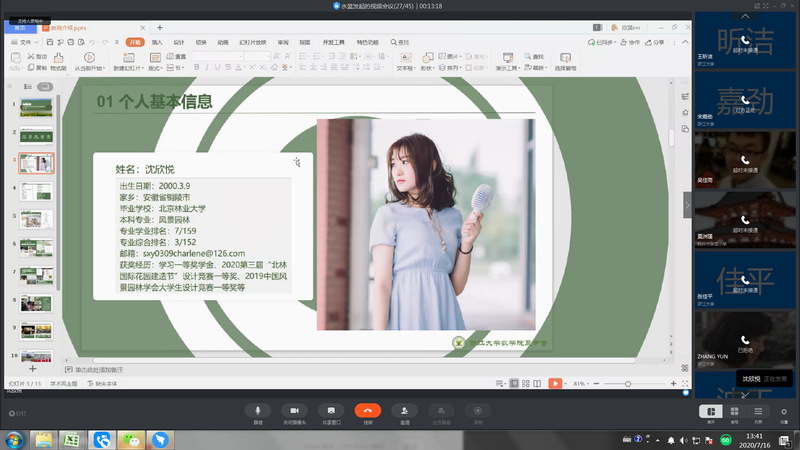Click the orange play slideshow button
The width and height of the screenshot is (800, 450).
tap(555, 384)
